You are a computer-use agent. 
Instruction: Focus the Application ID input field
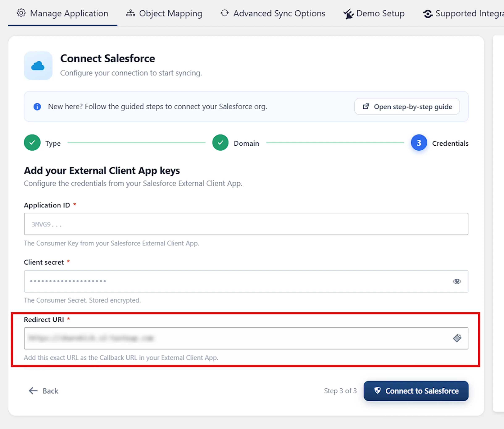coord(246,224)
